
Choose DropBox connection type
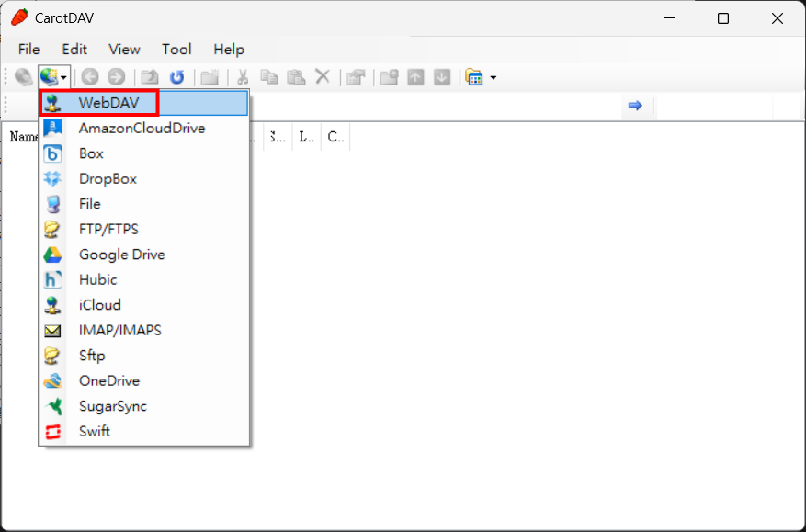(143, 178)
